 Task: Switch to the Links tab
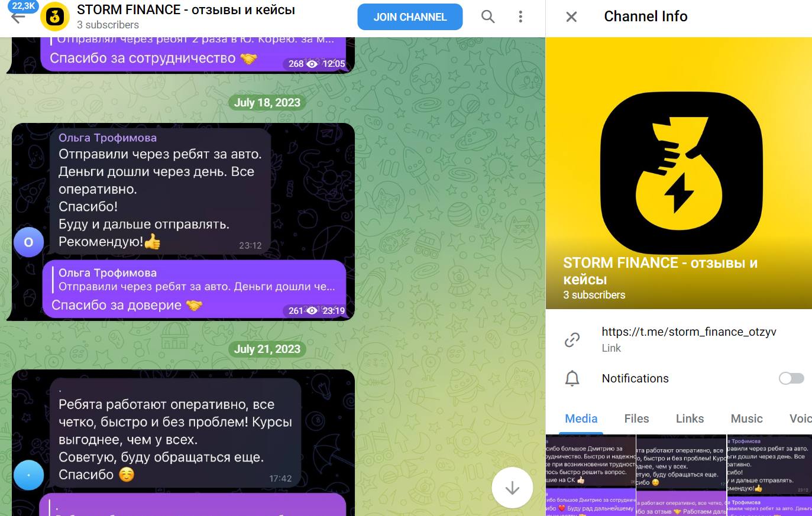coord(690,418)
